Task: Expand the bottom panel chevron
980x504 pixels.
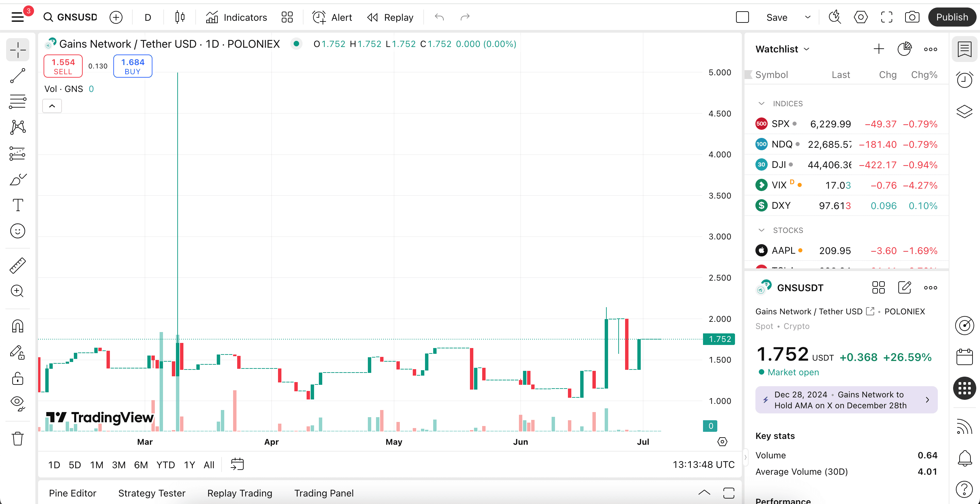Action: click(x=704, y=493)
